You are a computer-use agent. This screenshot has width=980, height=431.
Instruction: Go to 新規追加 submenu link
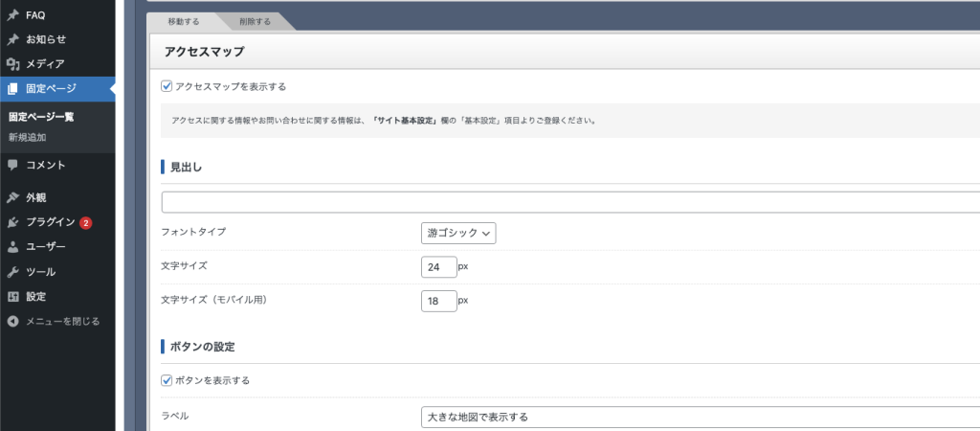[27, 137]
